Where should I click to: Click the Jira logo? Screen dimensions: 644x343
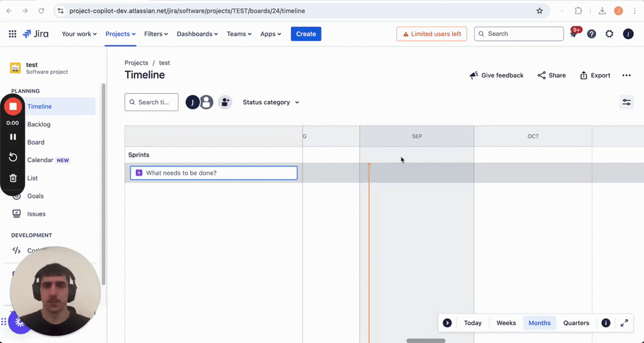coord(35,34)
